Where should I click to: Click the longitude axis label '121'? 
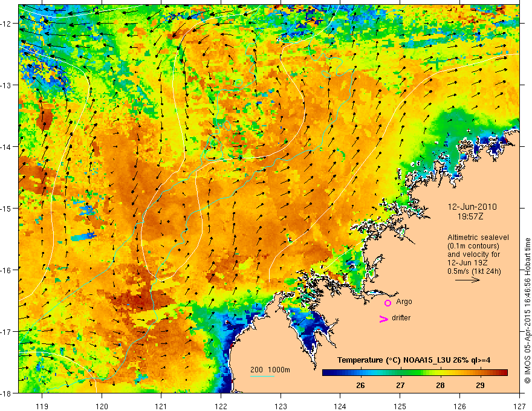(161, 406)
